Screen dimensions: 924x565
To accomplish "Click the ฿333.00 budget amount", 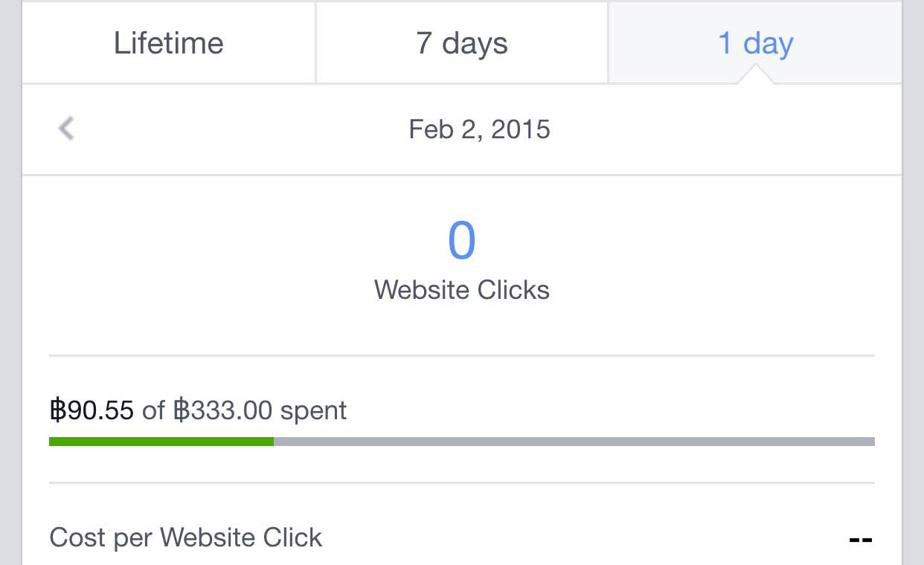I will pyautogui.click(x=222, y=410).
